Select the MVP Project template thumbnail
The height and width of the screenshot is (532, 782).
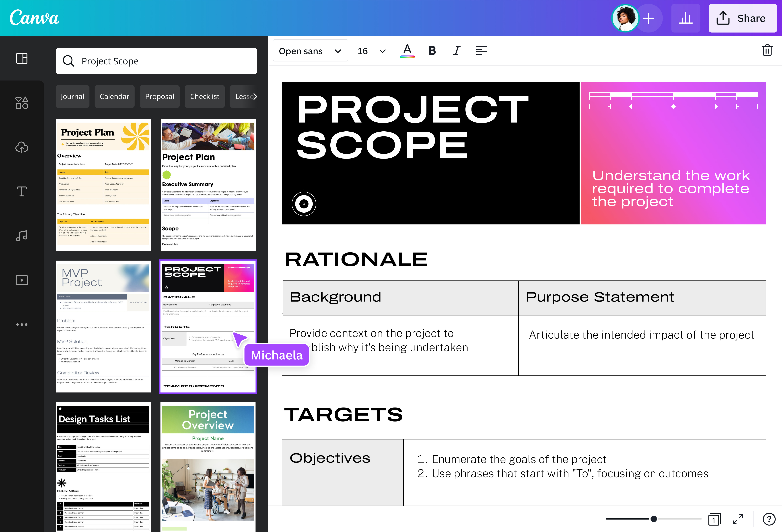(103, 326)
